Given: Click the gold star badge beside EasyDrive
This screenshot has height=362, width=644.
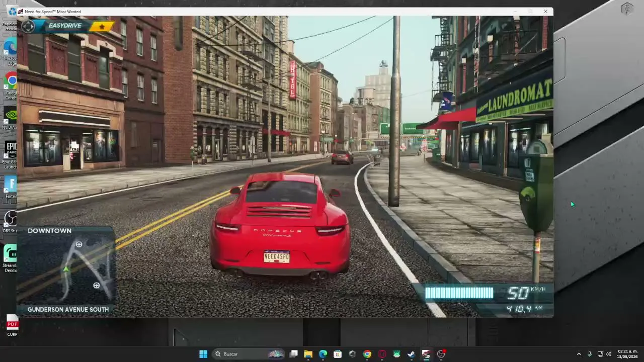Looking at the screenshot, I should (x=102, y=26).
